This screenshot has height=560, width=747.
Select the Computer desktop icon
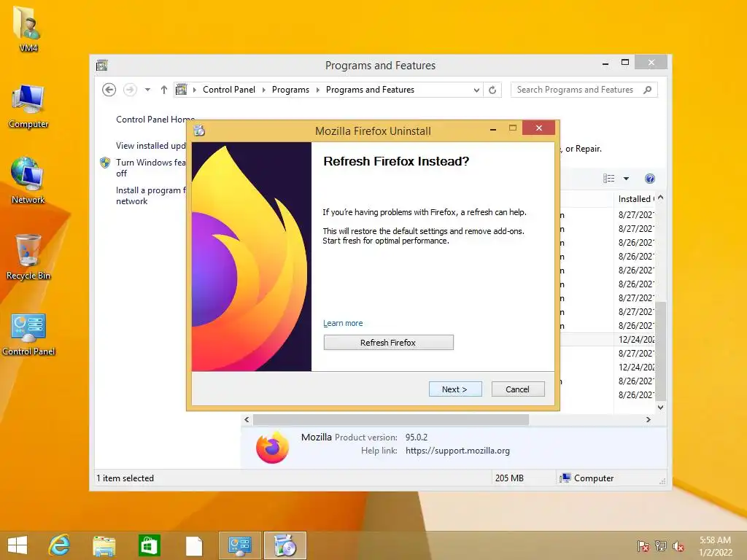pyautogui.click(x=28, y=106)
